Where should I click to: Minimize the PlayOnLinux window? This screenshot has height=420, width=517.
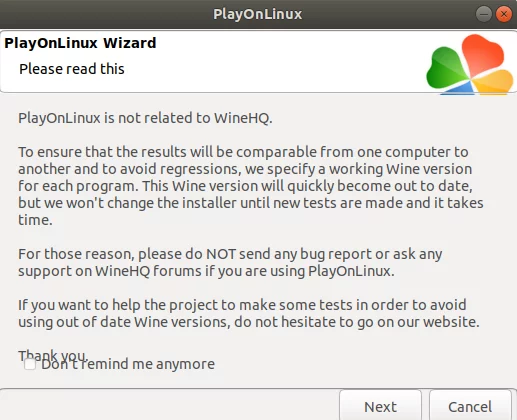tap(484, 14)
